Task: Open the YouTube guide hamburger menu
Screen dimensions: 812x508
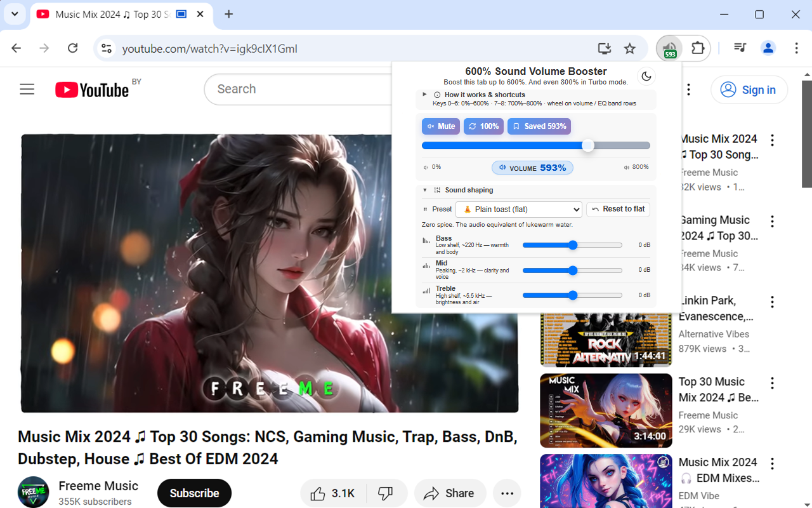Action: [27, 89]
